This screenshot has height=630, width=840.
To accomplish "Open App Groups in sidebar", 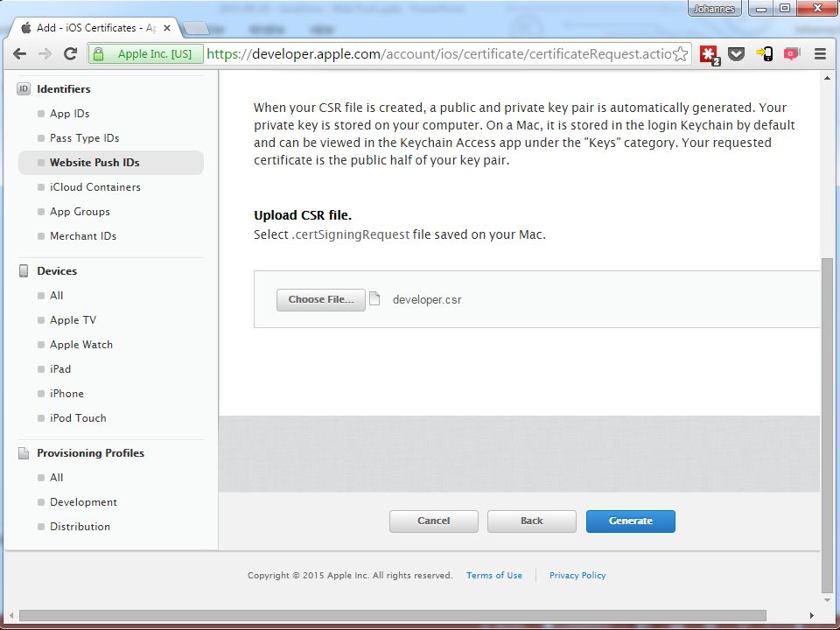I will click(x=80, y=212).
